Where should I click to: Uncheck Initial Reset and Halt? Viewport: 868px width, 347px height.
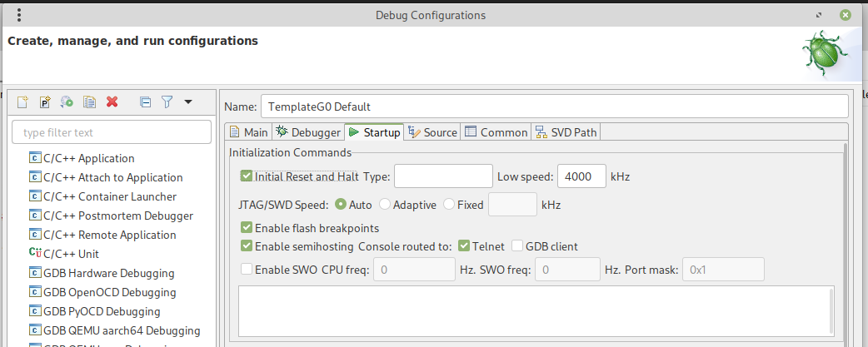coord(247,176)
